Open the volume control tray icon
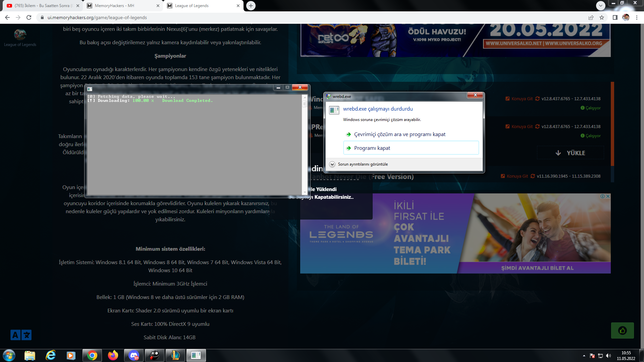 608,356
